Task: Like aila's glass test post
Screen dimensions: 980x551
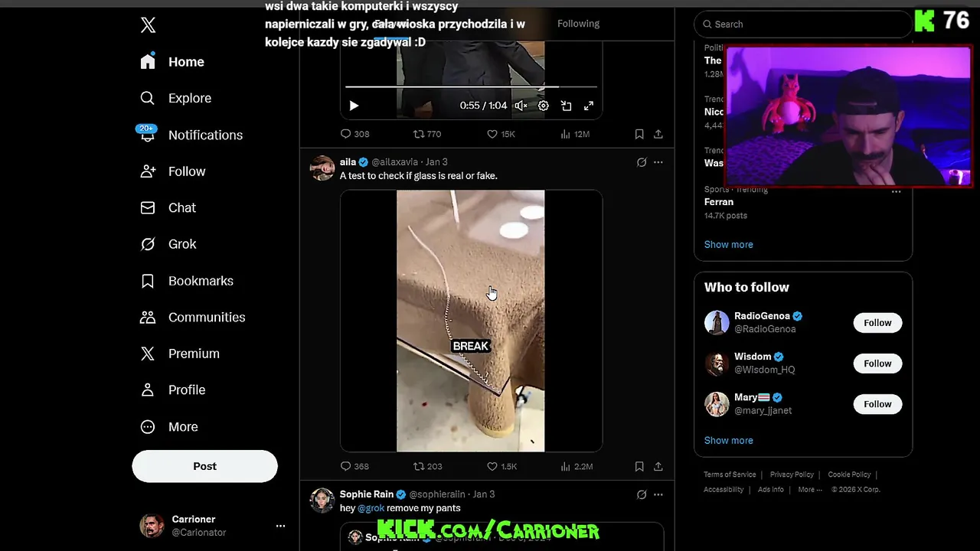Action: click(501, 466)
